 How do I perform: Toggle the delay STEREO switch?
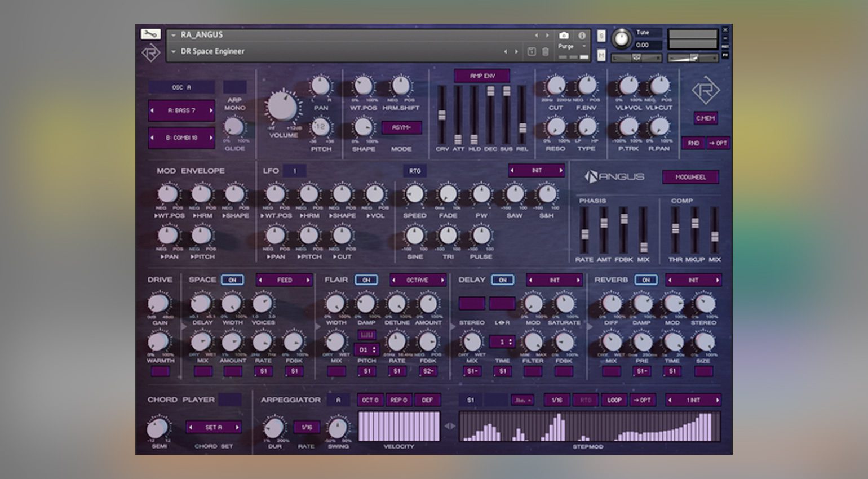pos(472,304)
